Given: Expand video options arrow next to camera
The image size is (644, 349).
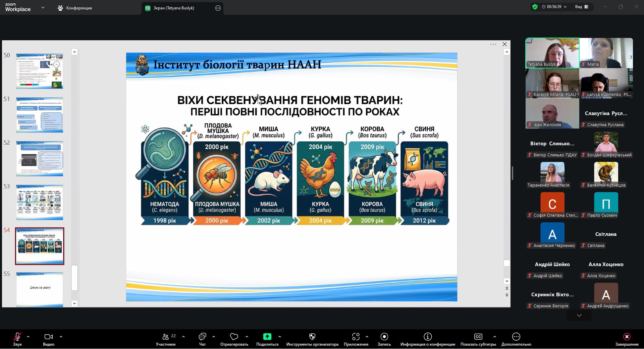Looking at the screenshot, I should pos(61,336).
